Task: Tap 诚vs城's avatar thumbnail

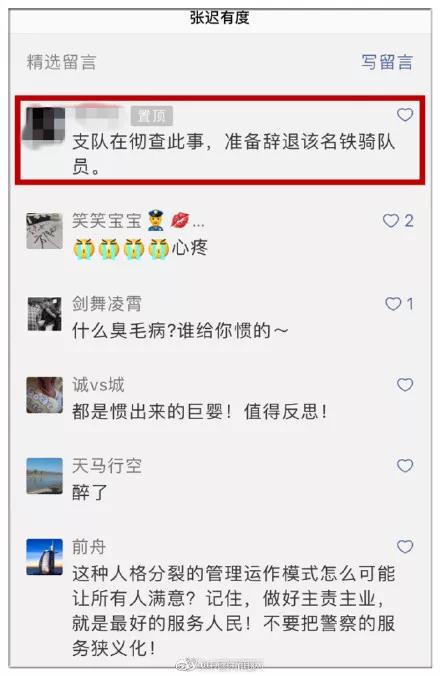Action: coord(44,395)
